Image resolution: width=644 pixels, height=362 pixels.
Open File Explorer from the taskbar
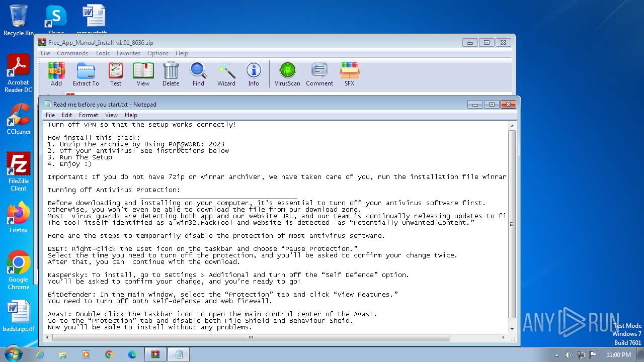pos(63,354)
